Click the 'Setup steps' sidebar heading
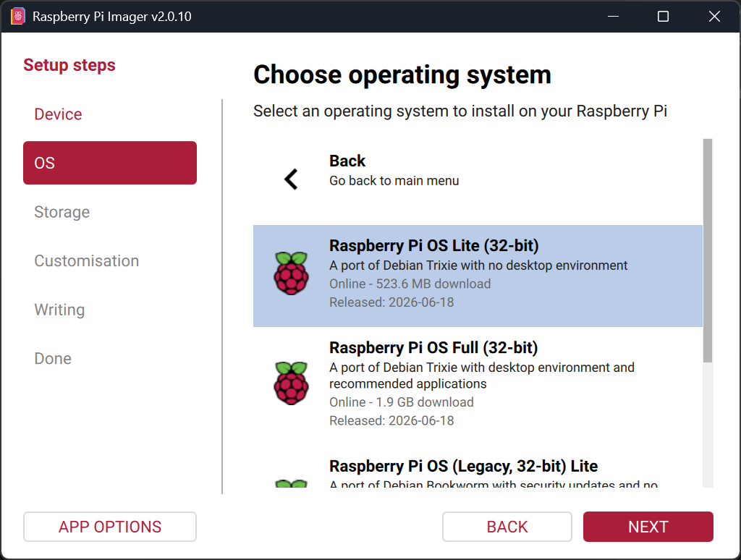The width and height of the screenshot is (741, 560). pos(69,65)
